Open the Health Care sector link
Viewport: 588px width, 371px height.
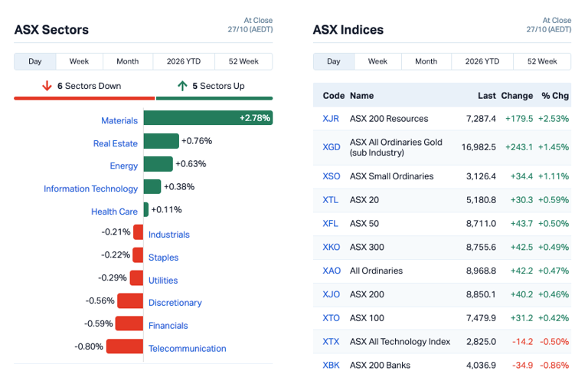114,212
